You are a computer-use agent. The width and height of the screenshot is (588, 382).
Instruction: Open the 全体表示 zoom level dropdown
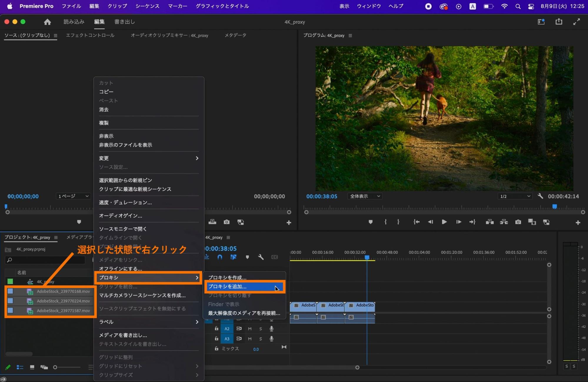tap(365, 196)
